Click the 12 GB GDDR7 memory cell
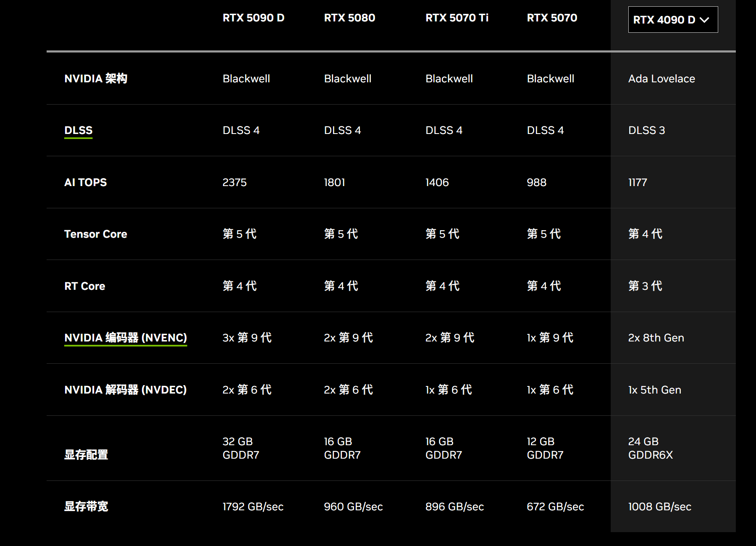The width and height of the screenshot is (756, 546). pos(545,448)
